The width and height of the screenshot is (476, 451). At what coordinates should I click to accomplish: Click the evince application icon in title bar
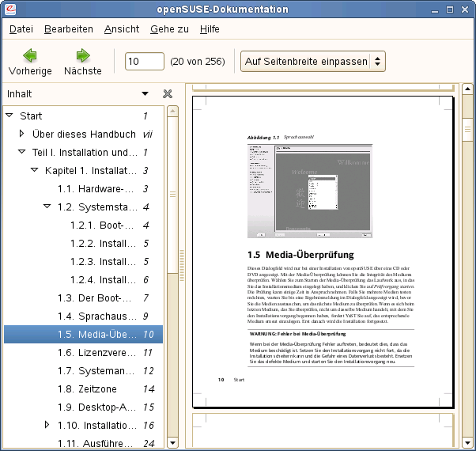coord(10,9)
